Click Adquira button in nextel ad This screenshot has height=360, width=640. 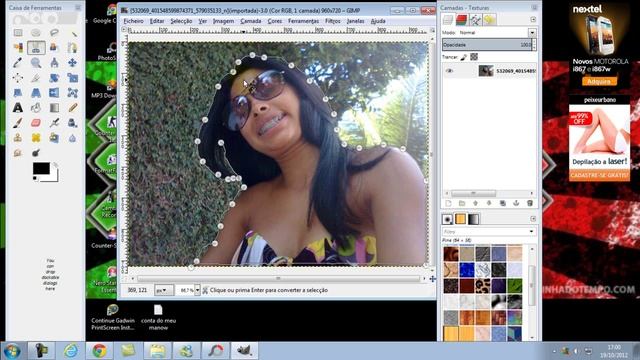pos(599,82)
